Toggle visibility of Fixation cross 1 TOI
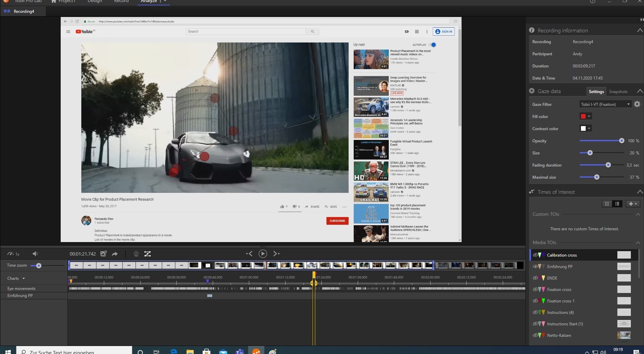644x354 pixels. pos(535,301)
